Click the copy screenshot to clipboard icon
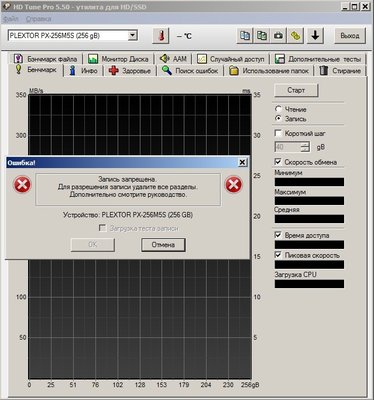Screen dimensions: 374x400 (262, 36)
